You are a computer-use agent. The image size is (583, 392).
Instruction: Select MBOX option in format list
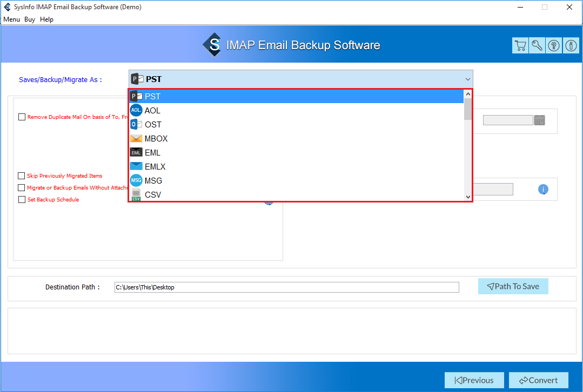click(x=296, y=139)
